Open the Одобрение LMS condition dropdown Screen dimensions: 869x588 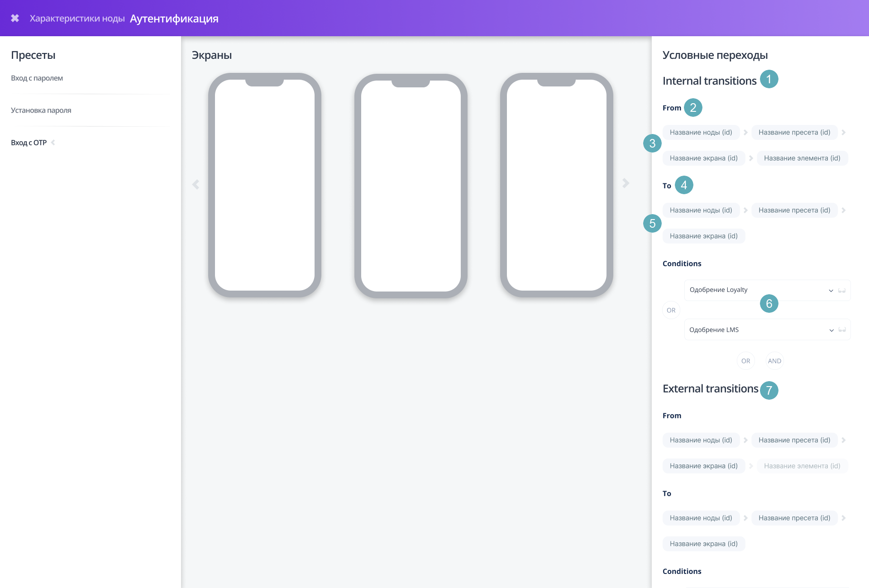(768, 330)
